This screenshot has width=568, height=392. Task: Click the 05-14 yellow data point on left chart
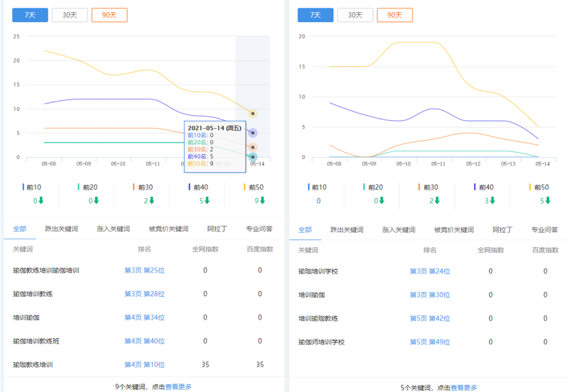click(253, 114)
